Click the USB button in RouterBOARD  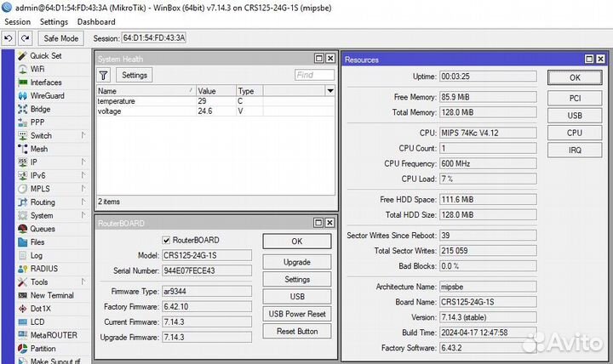tap(297, 297)
